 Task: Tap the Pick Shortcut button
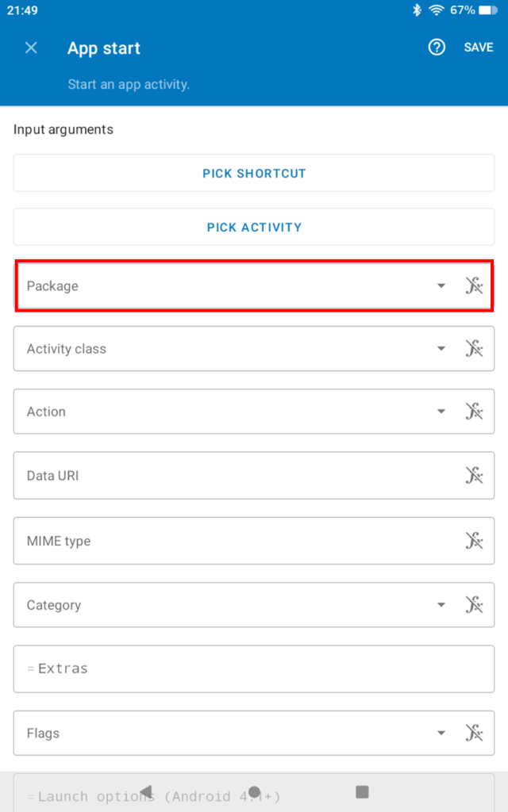pyautogui.click(x=254, y=173)
